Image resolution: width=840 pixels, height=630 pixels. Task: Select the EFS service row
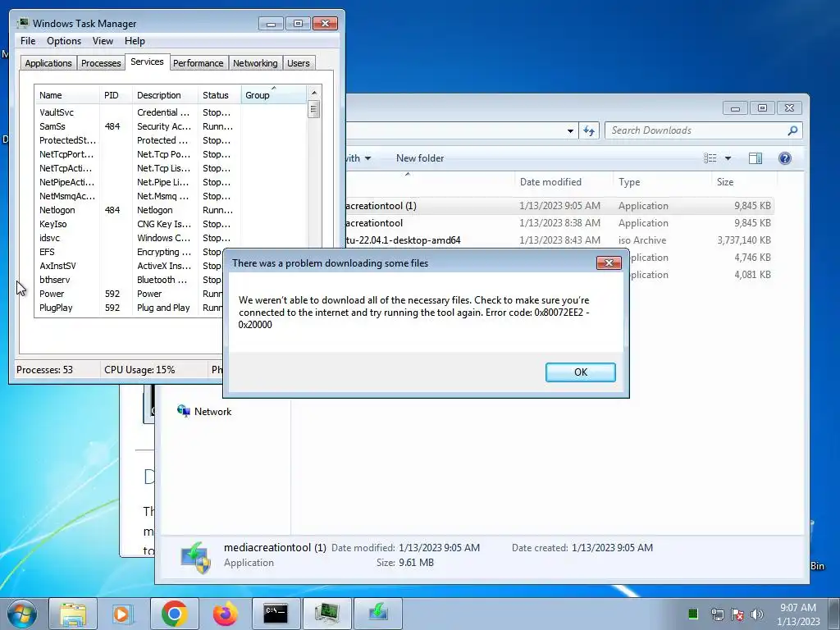point(129,252)
